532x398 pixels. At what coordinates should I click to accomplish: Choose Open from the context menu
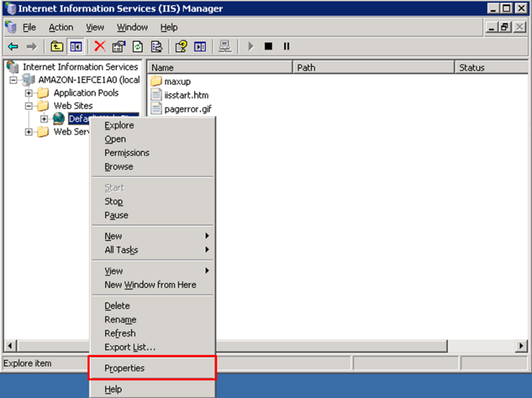click(153, 139)
